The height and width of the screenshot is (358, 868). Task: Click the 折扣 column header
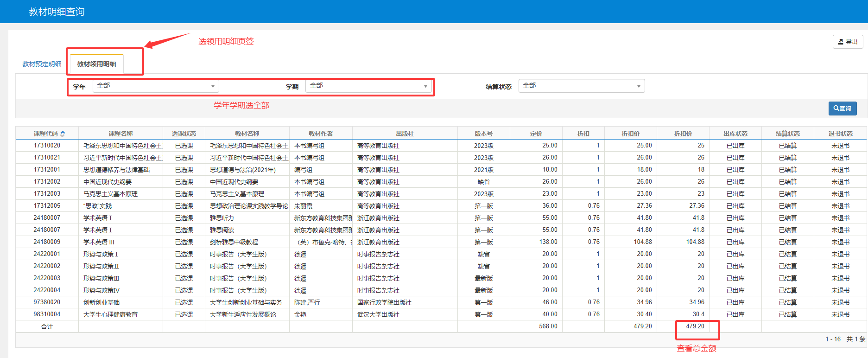583,134
